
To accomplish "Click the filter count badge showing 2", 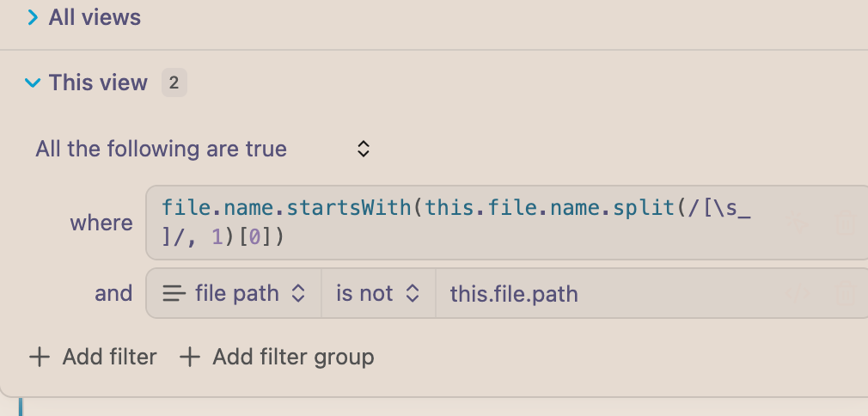I will (x=174, y=83).
